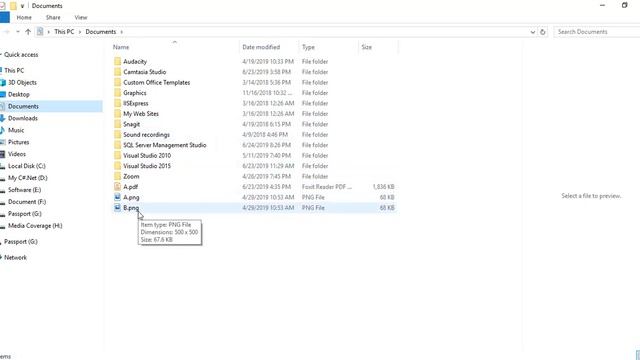The width and height of the screenshot is (640, 360).
Task: Click the folder icon in title bar
Action: (x=13, y=6)
